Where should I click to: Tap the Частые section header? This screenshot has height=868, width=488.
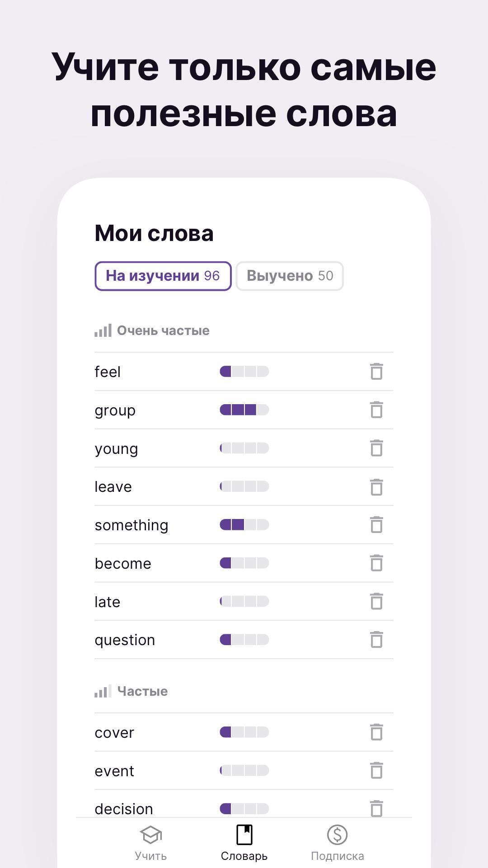tap(131, 691)
